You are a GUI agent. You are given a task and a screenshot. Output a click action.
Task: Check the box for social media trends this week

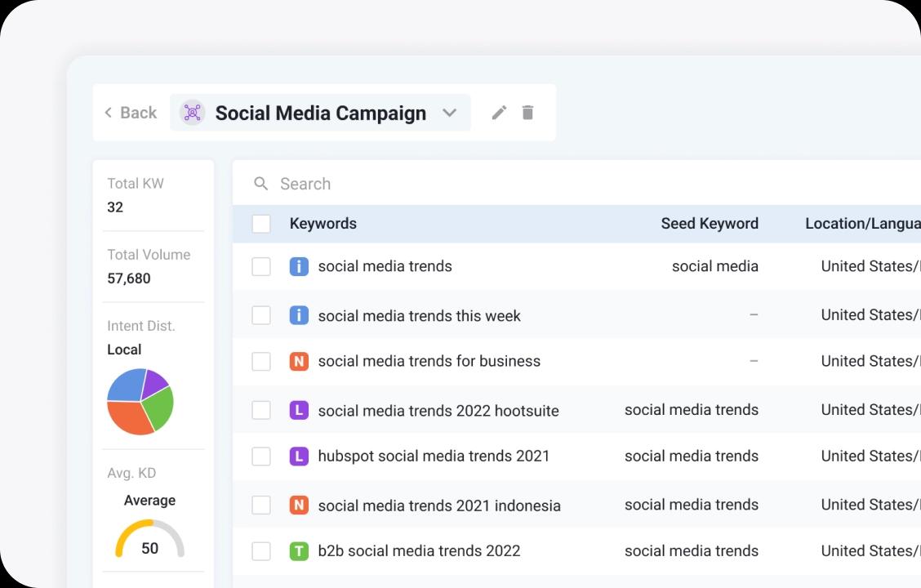pos(261,315)
